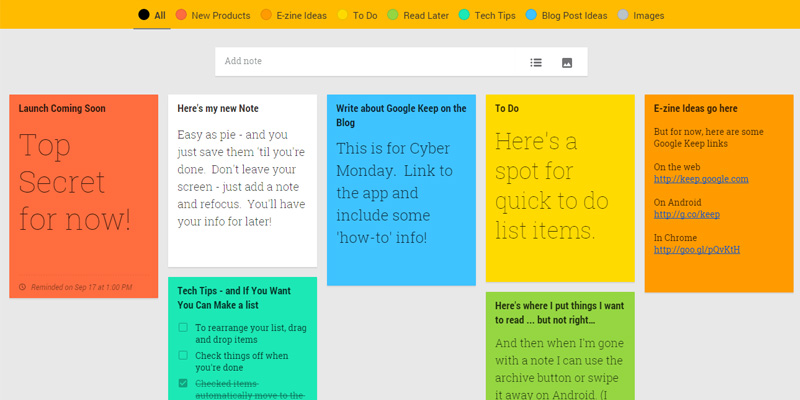Screen dimensions: 800x400
Task: Select the All filter tab
Action: [x=152, y=15]
